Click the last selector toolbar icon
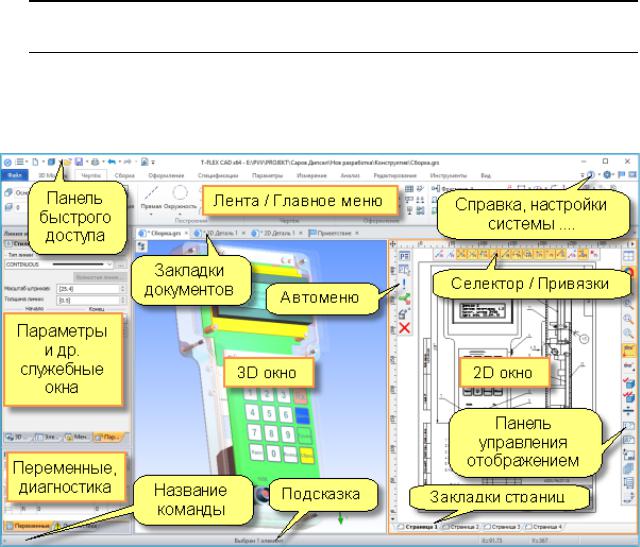Screen dimensions: 640x547 (x=594, y=254)
